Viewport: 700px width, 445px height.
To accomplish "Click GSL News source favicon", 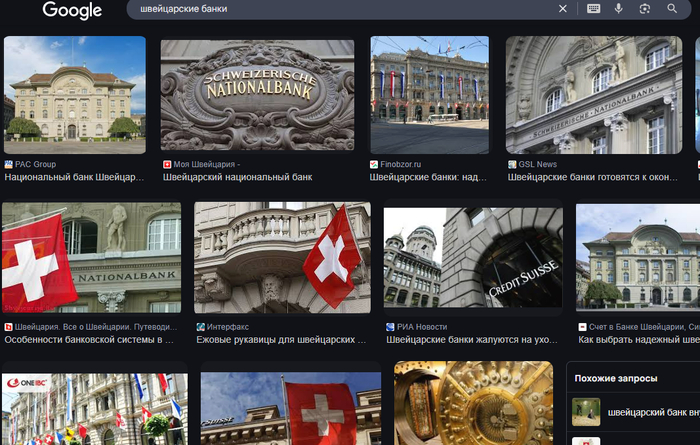I will (512, 164).
